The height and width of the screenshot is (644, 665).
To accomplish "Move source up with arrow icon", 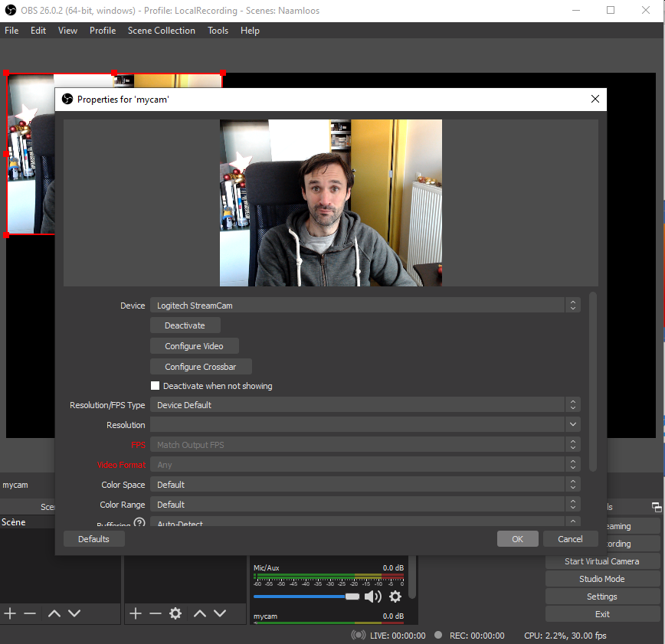I will (x=200, y=613).
